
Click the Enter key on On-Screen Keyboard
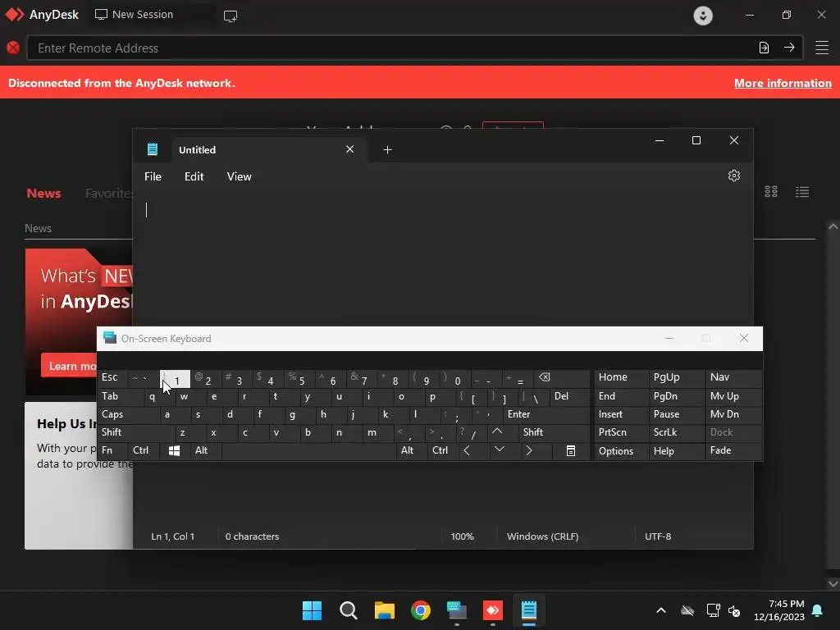tap(546, 414)
